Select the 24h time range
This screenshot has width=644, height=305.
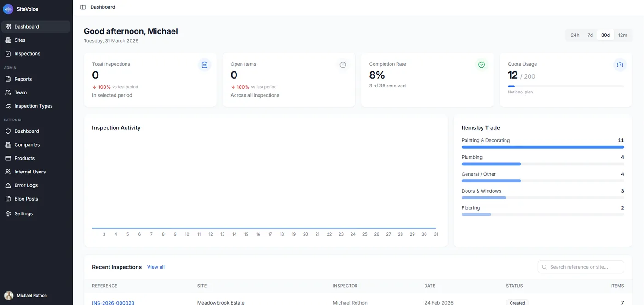[x=575, y=35]
